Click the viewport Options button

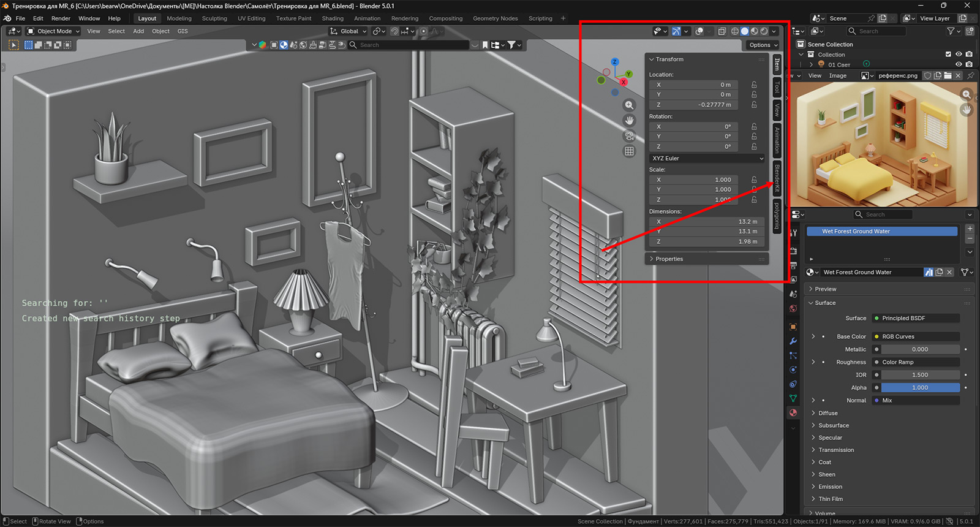point(763,45)
